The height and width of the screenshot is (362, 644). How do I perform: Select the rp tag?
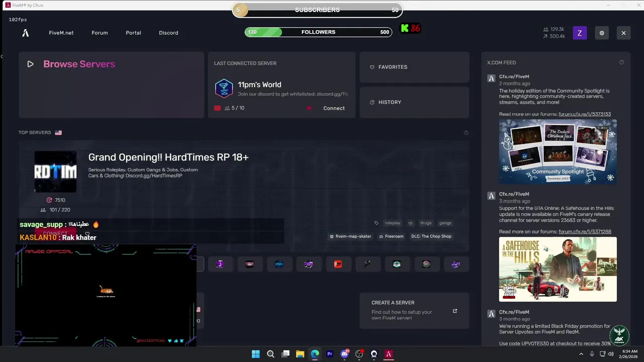click(410, 223)
